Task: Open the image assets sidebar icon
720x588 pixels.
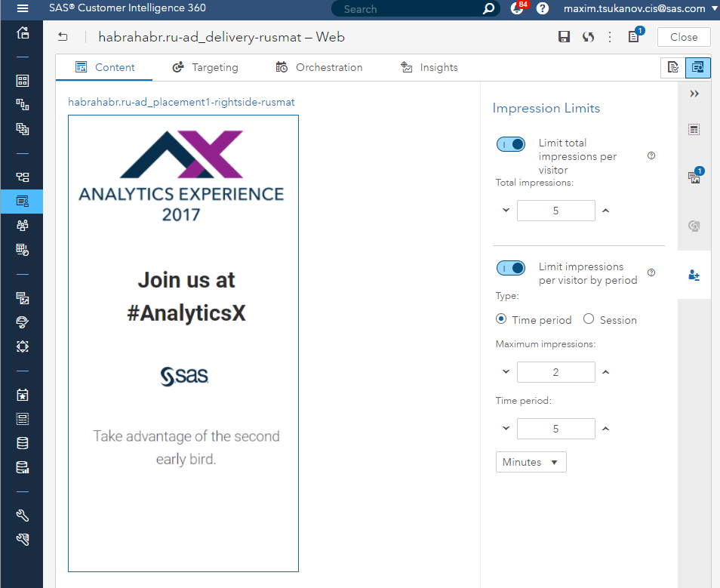Action: (23, 298)
